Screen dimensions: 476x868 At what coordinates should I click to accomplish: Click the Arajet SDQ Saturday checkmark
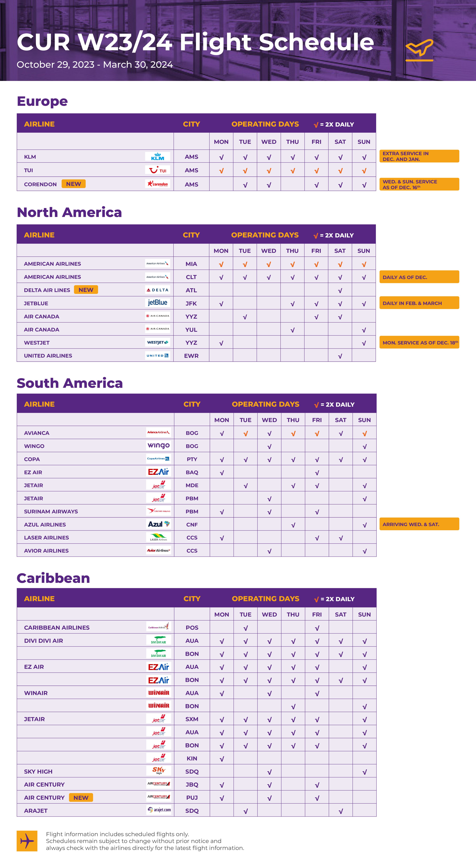coord(341,811)
